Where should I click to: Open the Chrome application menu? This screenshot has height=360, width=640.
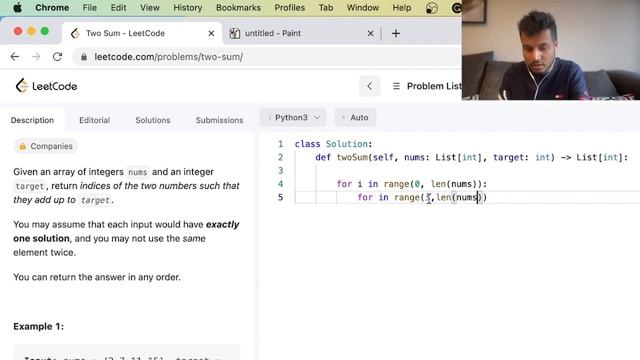coord(52,8)
